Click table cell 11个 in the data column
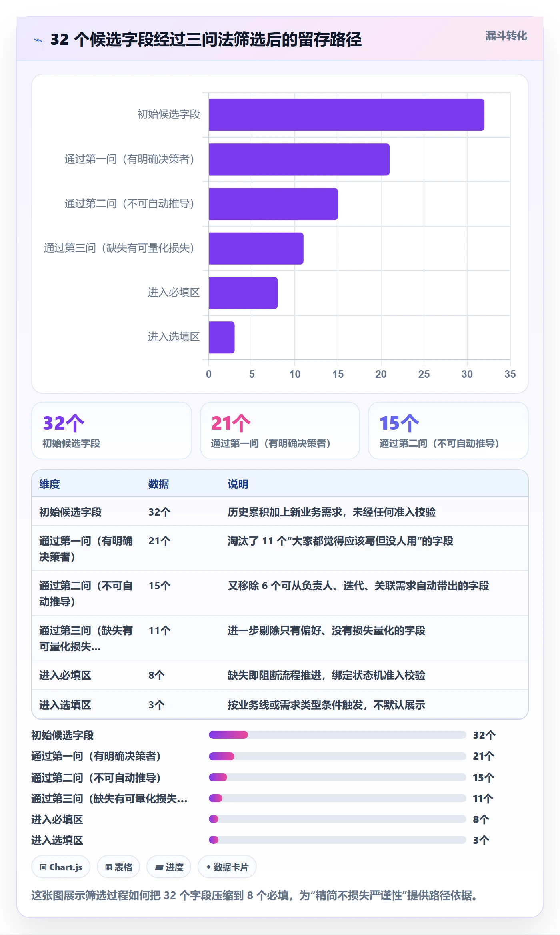This screenshot has height=935, width=560. point(160,630)
